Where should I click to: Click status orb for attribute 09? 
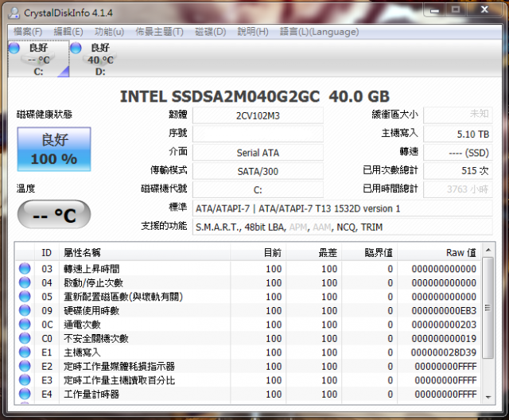[25, 310]
